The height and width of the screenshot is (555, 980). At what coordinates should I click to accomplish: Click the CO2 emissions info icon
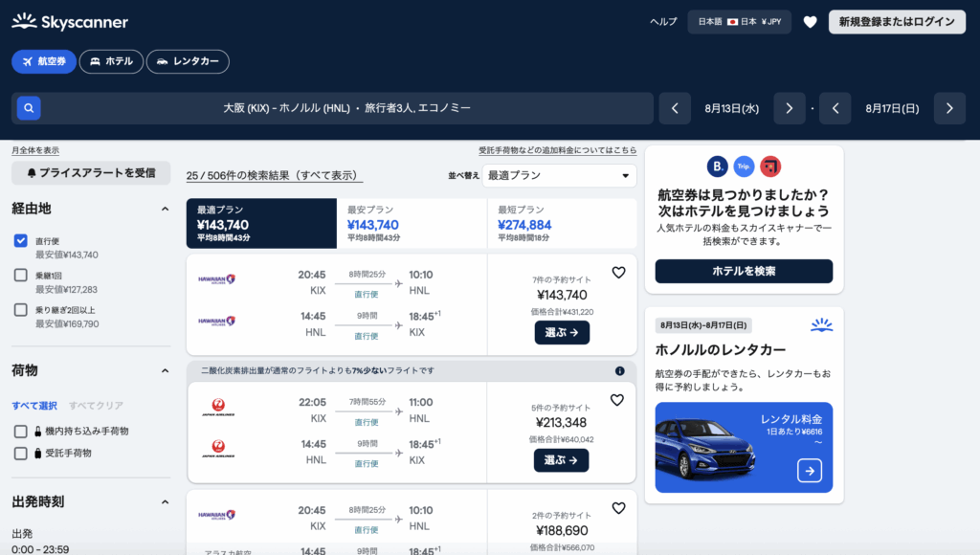(x=619, y=370)
